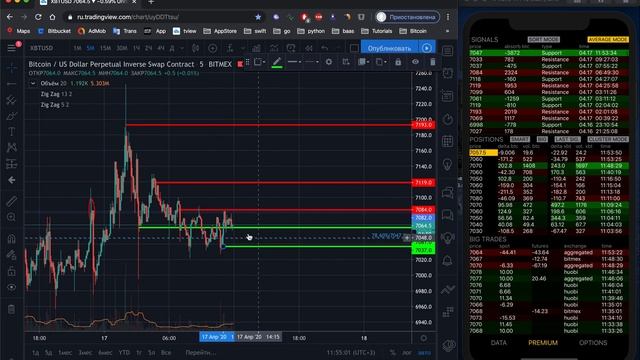Delete selected line with floating toolbar trash
This screenshot has width=640, height=360.
click(x=433, y=62)
